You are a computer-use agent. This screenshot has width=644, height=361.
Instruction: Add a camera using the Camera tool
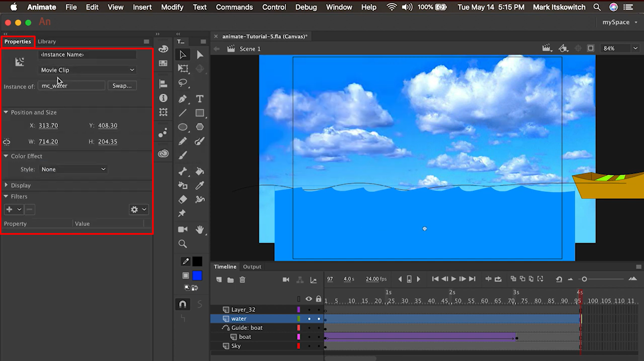183,229
